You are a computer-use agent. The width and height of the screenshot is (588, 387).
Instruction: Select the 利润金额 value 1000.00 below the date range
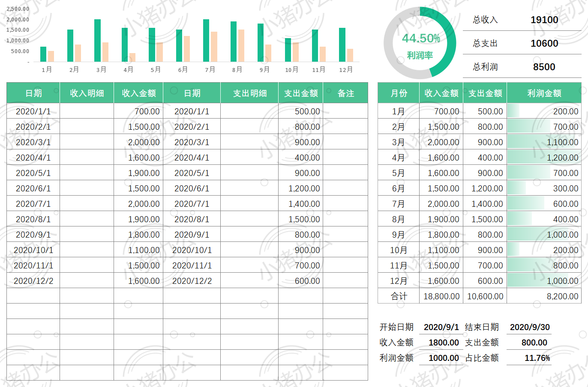pyautogui.click(x=444, y=358)
